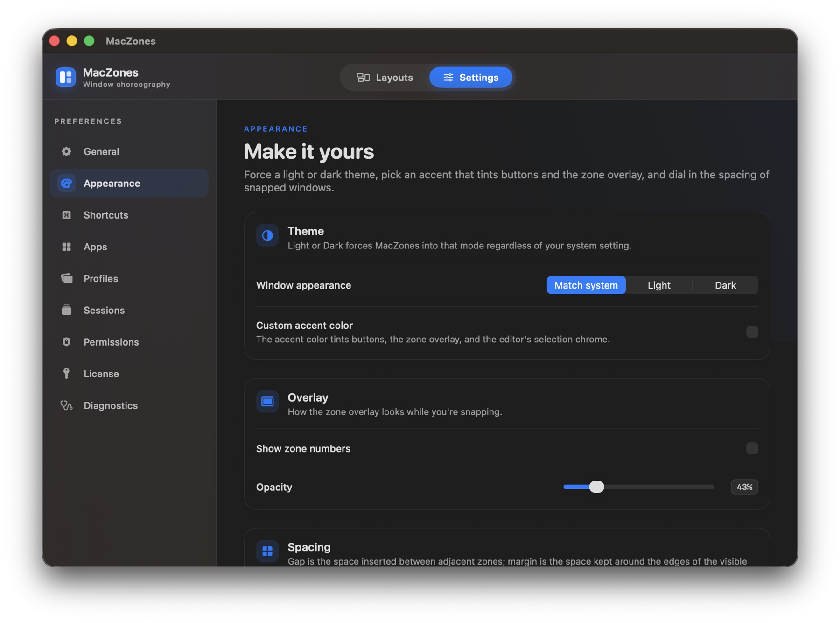Open Apps preferences
Screen dimensions: 840x623
coord(129,247)
